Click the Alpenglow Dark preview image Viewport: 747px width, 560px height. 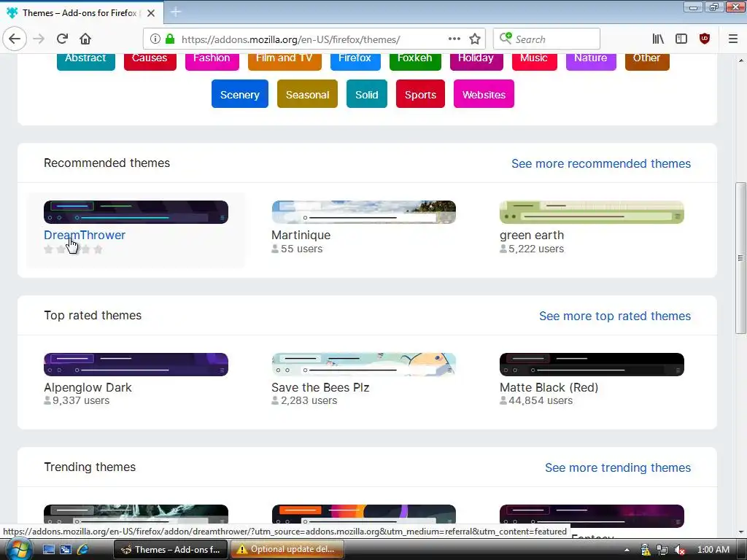[x=136, y=365]
